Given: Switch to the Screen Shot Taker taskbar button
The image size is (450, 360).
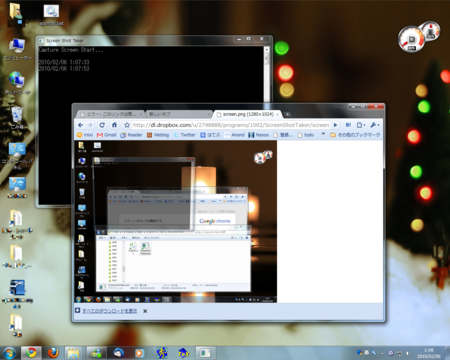Looking at the screenshot, I should (x=205, y=353).
